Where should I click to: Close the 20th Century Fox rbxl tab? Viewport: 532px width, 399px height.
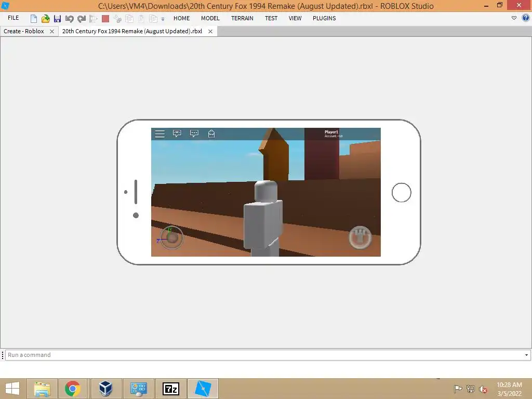[x=210, y=31]
